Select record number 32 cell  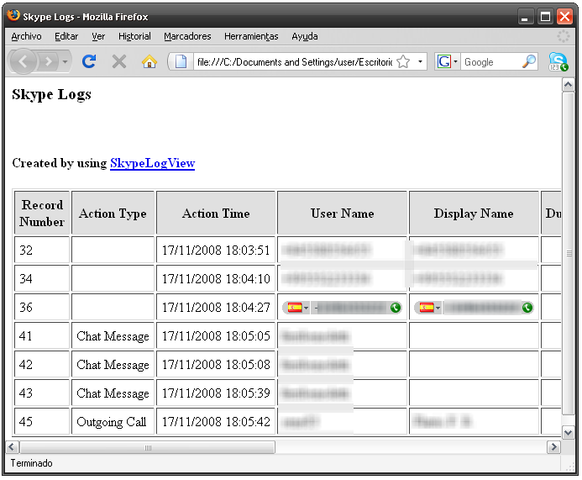click(x=42, y=250)
